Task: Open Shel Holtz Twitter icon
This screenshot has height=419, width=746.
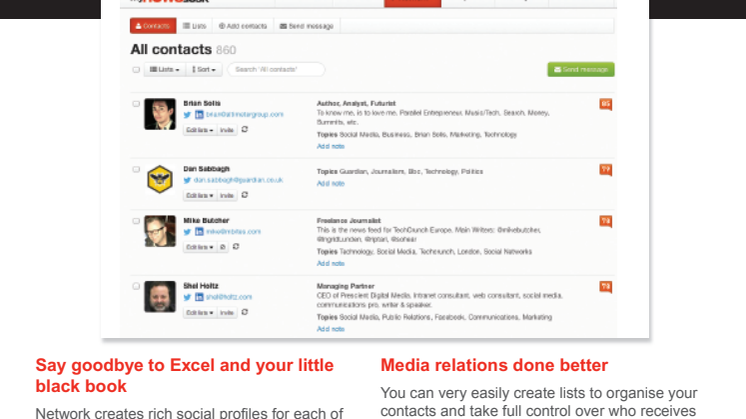Action: [187, 297]
